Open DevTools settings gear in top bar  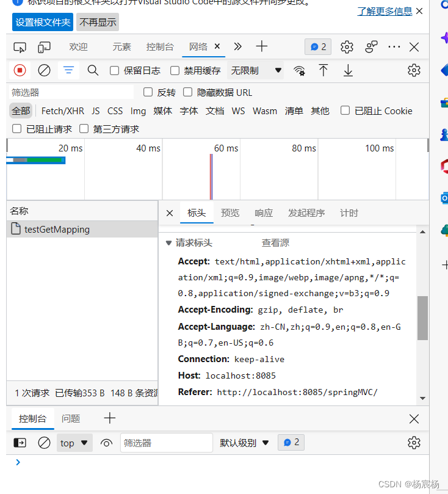347,47
